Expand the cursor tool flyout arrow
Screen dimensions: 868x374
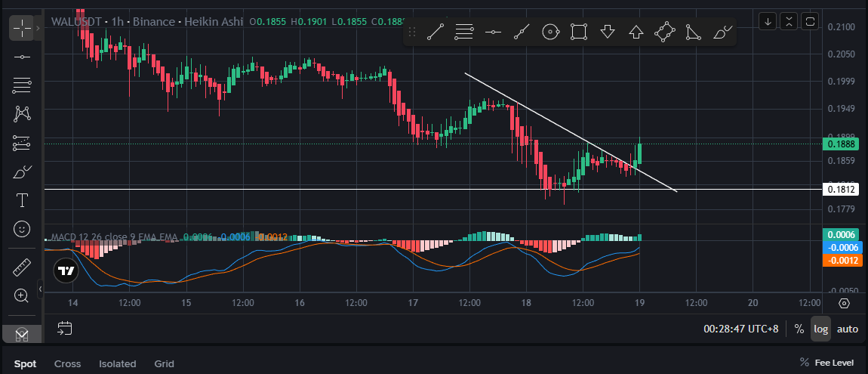pos(38,27)
